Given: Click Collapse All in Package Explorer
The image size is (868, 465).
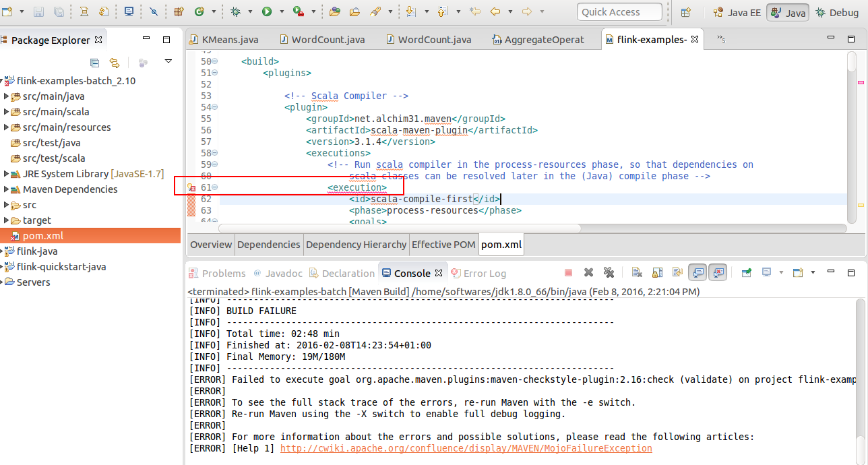Looking at the screenshot, I should pos(95,63).
